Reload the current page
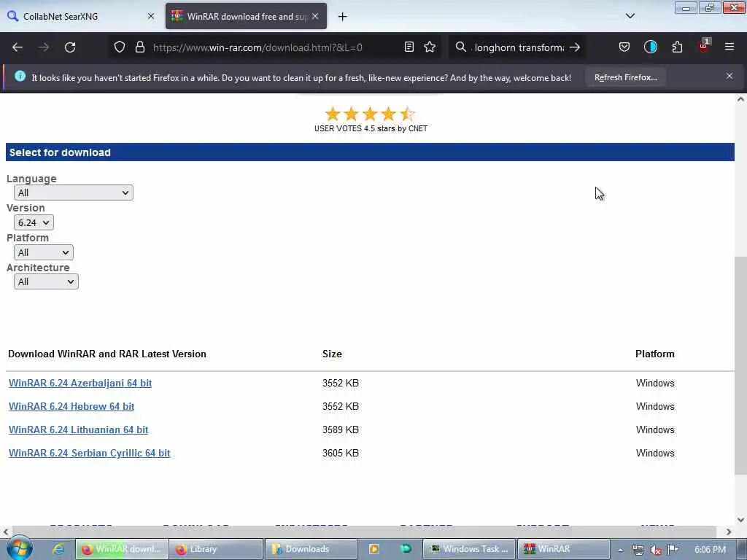747x560 pixels. 70,47
